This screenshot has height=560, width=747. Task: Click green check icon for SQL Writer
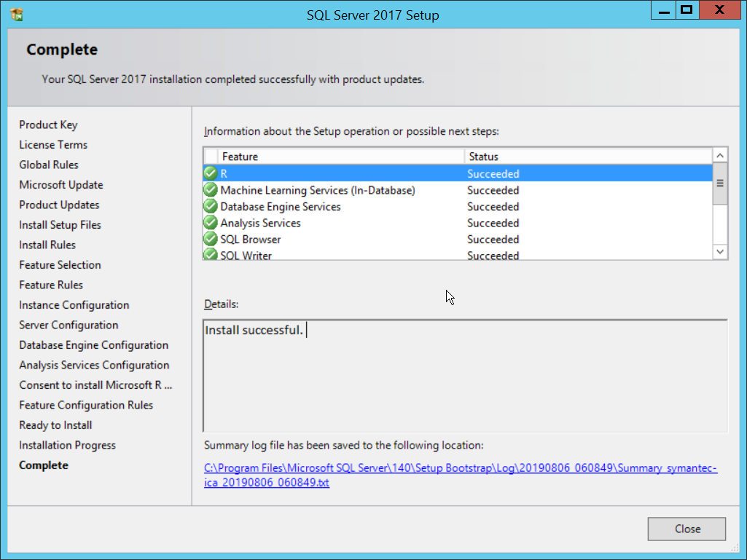click(x=211, y=255)
